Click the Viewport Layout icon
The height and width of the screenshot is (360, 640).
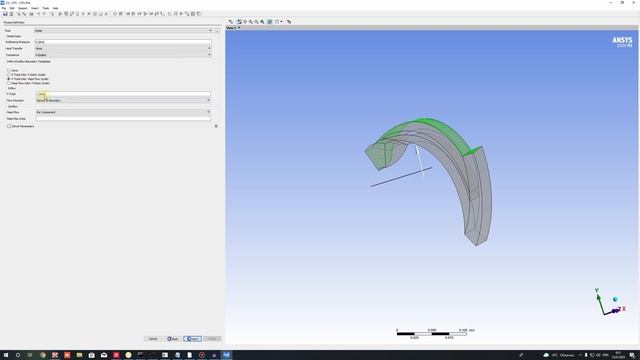tap(277, 22)
